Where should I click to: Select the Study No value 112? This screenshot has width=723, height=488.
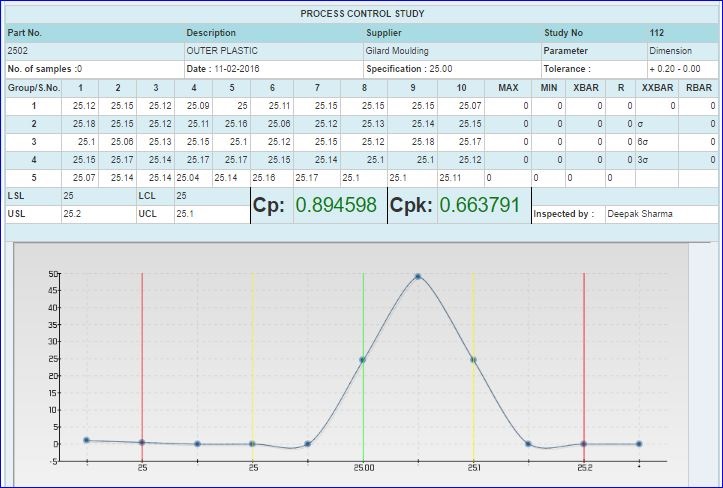click(680, 32)
